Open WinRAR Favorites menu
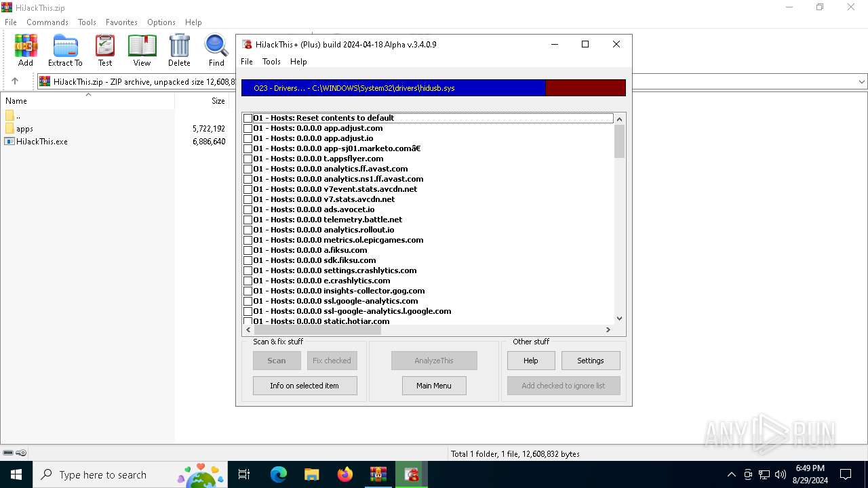Viewport: 868px width, 488px height. 121,22
